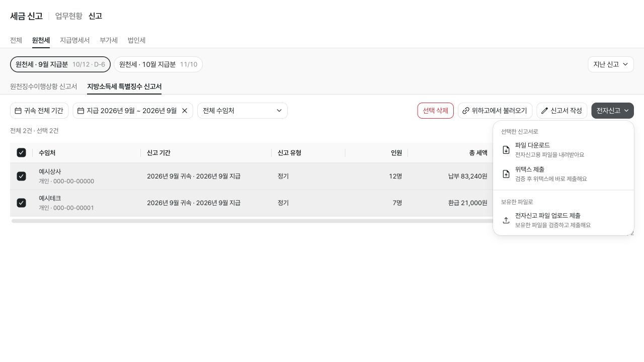Click the 납부 83,240원 amount cell
The width and height of the screenshot is (644, 362).
coord(468,176)
